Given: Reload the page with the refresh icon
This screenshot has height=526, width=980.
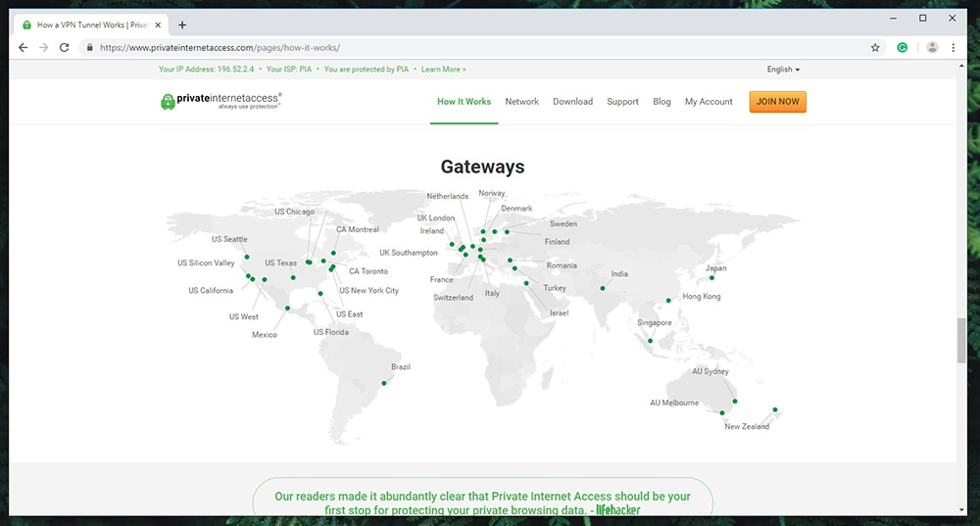Looking at the screenshot, I should point(64,47).
